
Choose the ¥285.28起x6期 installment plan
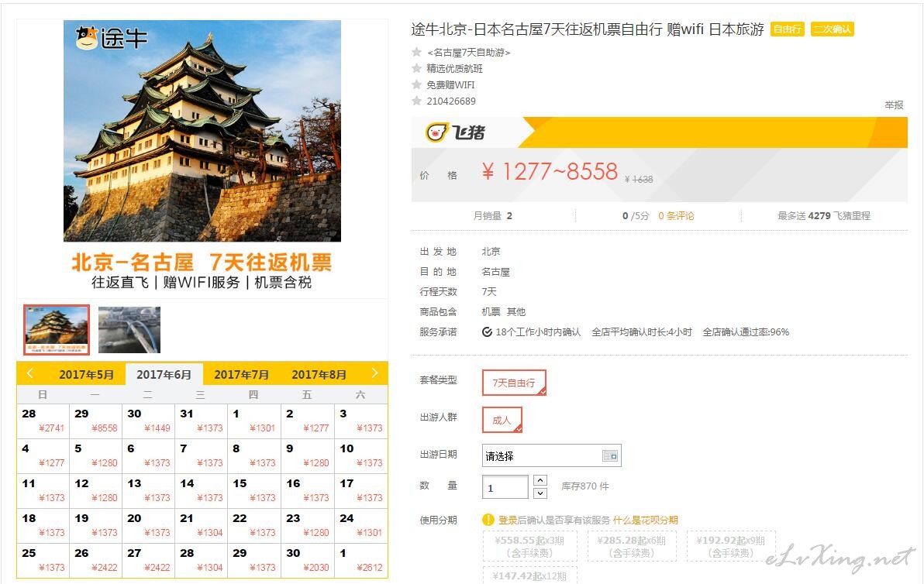tap(631, 546)
